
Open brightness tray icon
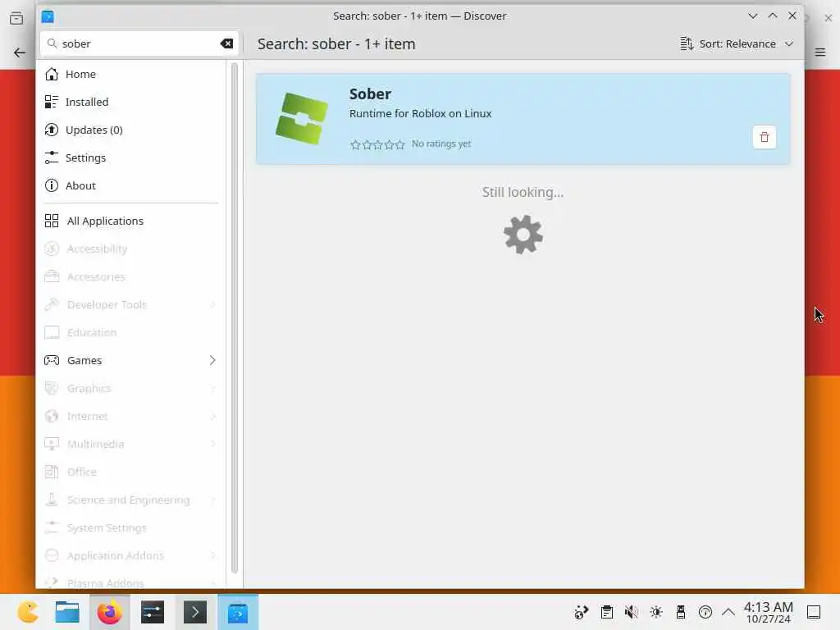(x=655, y=612)
